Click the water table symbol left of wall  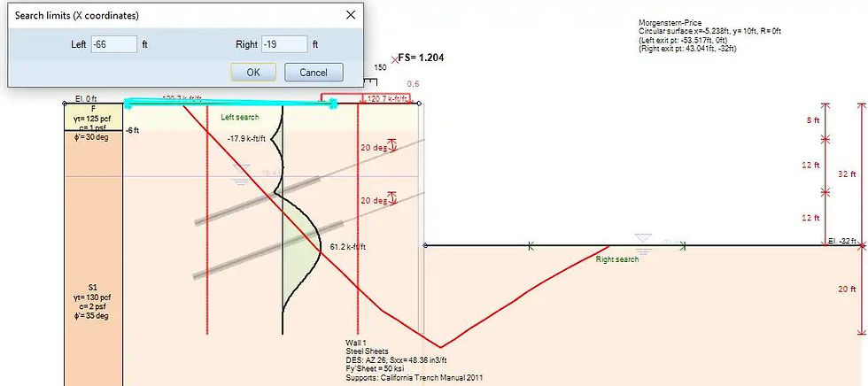pos(241,174)
